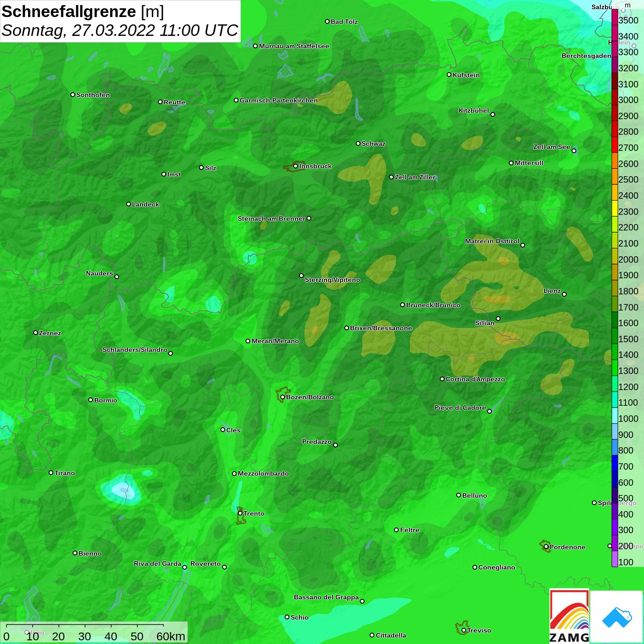Click the "Steinach am Brenner" label
The width and height of the screenshot is (644, 644).
point(271,218)
